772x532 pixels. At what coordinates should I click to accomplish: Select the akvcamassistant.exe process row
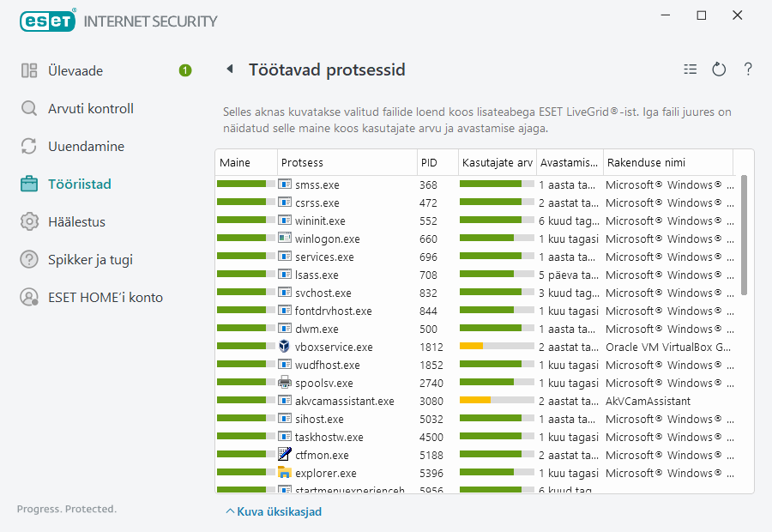[x=347, y=401]
